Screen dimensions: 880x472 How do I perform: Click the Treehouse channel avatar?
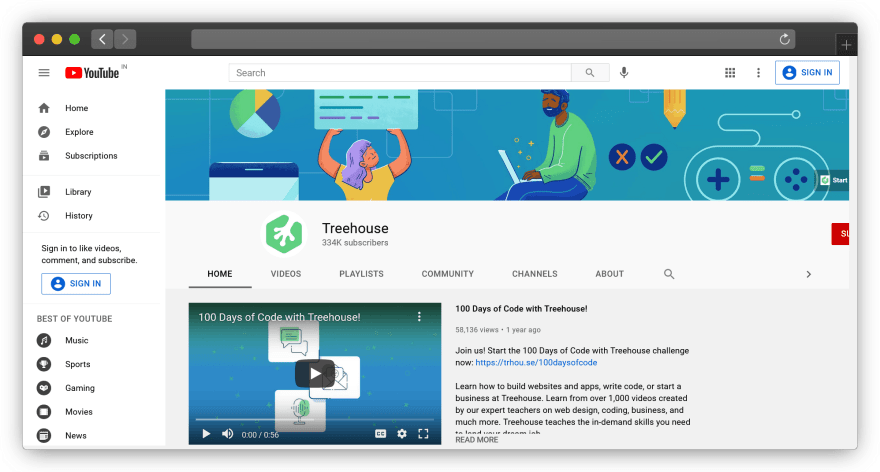[284, 234]
